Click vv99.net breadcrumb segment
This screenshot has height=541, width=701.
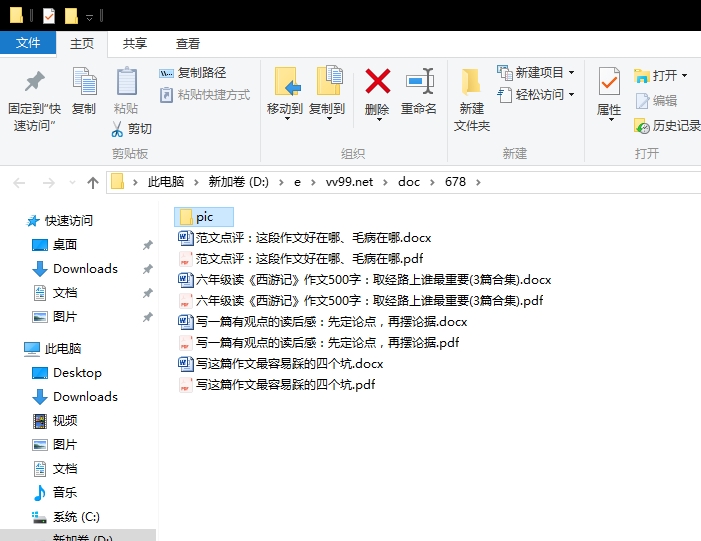349,182
